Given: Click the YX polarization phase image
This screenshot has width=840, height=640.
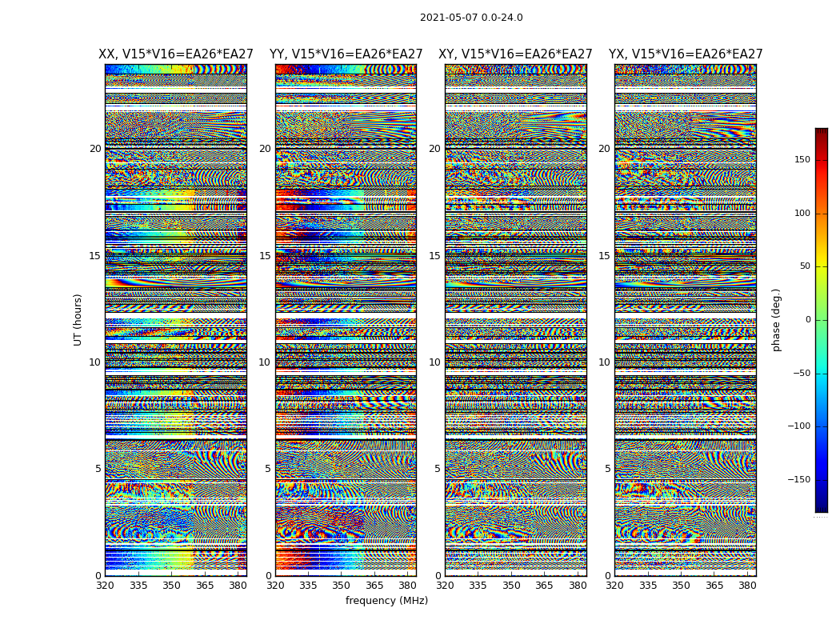Looking at the screenshot, I should [685, 320].
